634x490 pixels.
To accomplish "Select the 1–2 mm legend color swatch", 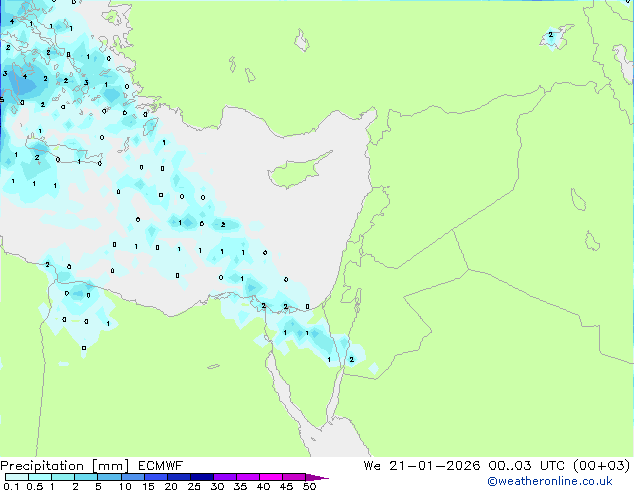I will coord(63,477).
